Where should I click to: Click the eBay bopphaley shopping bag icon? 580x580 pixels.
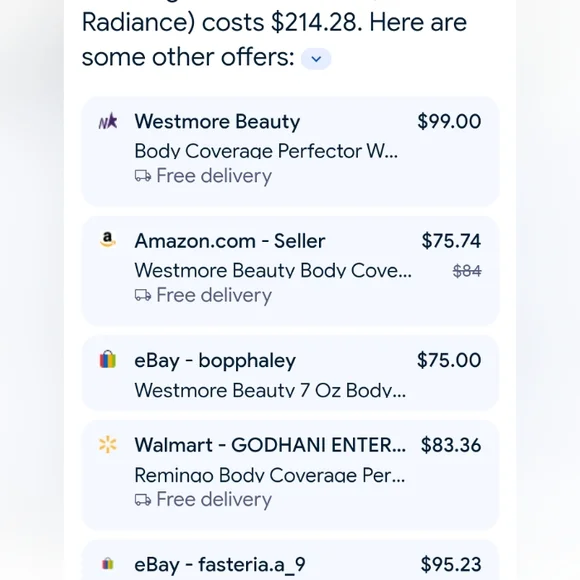click(108, 359)
